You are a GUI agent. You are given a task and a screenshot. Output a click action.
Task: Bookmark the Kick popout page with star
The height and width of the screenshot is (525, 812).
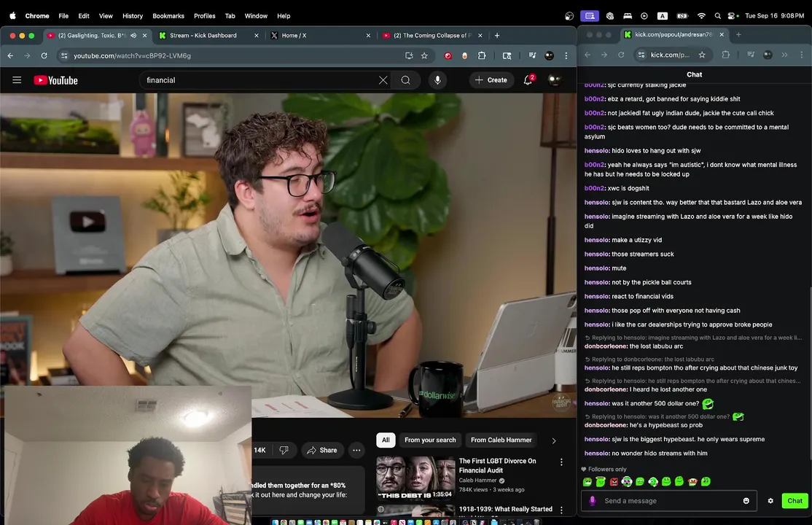(702, 55)
